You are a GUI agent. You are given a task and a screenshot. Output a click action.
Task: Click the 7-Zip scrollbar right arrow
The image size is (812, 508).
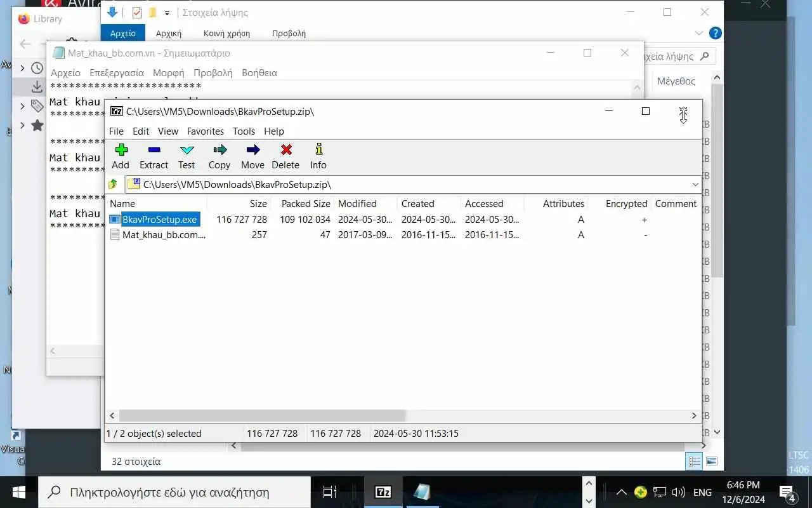tap(694, 415)
